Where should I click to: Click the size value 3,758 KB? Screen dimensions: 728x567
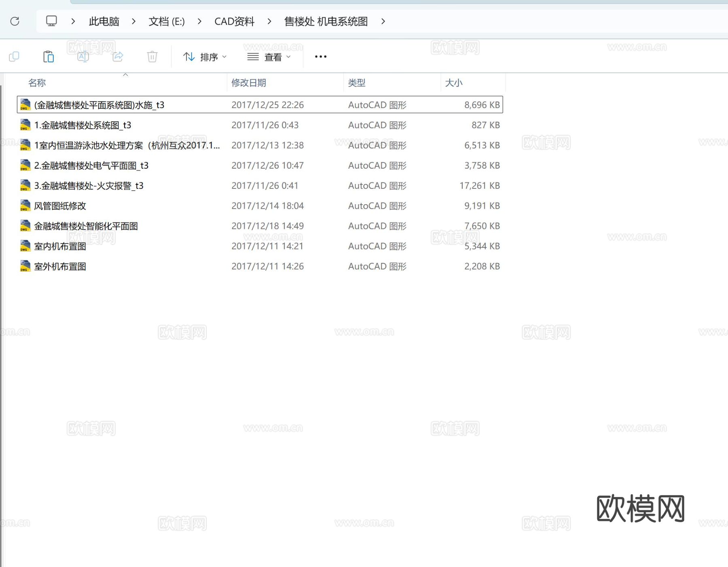click(x=482, y=166)
